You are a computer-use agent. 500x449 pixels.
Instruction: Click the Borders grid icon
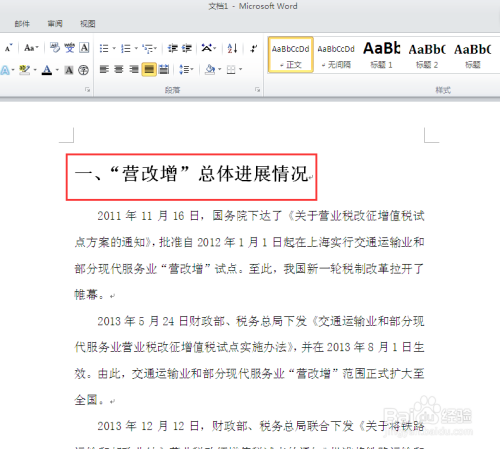click(x=231, y=69)
